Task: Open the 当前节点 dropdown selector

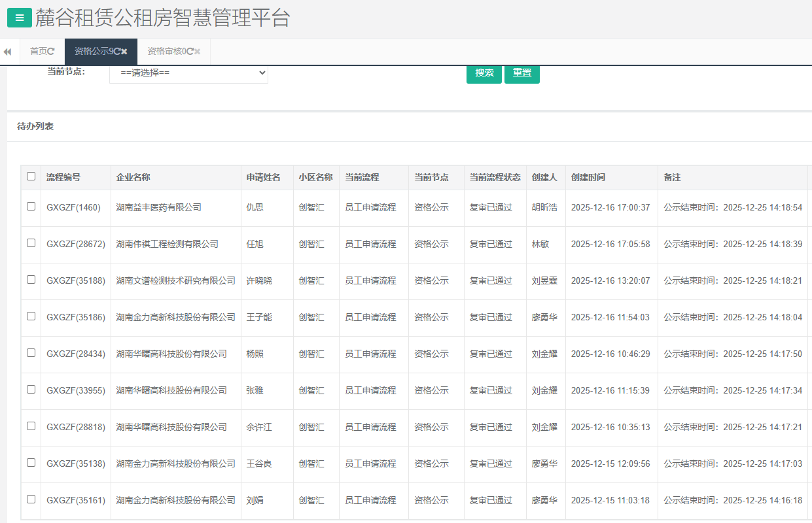Action: point(188,73)
